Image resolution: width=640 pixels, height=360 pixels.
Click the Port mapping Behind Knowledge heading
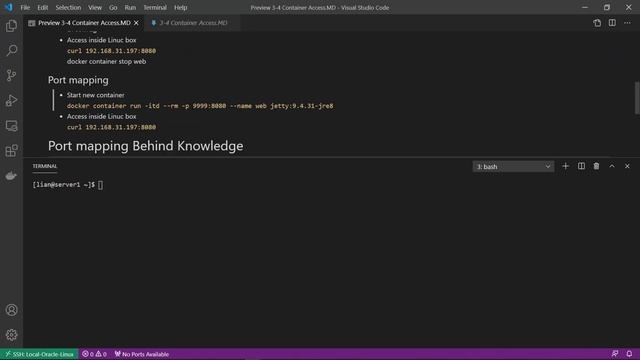coord(145,146)
